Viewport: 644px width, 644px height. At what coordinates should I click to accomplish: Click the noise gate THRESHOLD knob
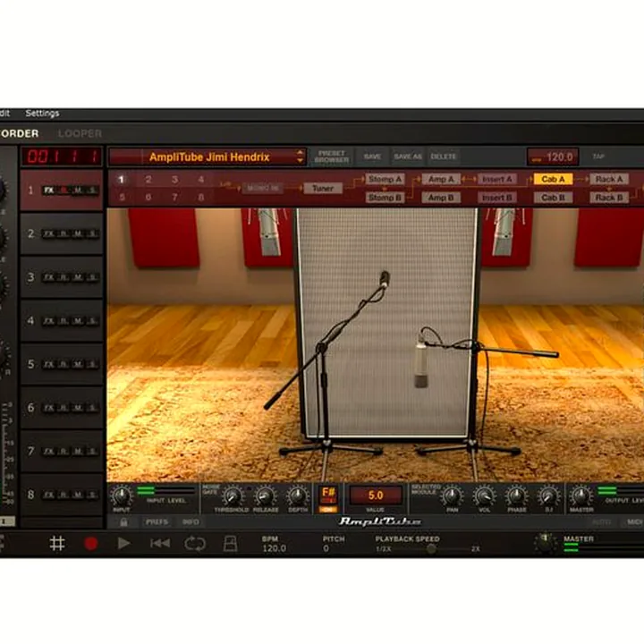click(233, 496)
